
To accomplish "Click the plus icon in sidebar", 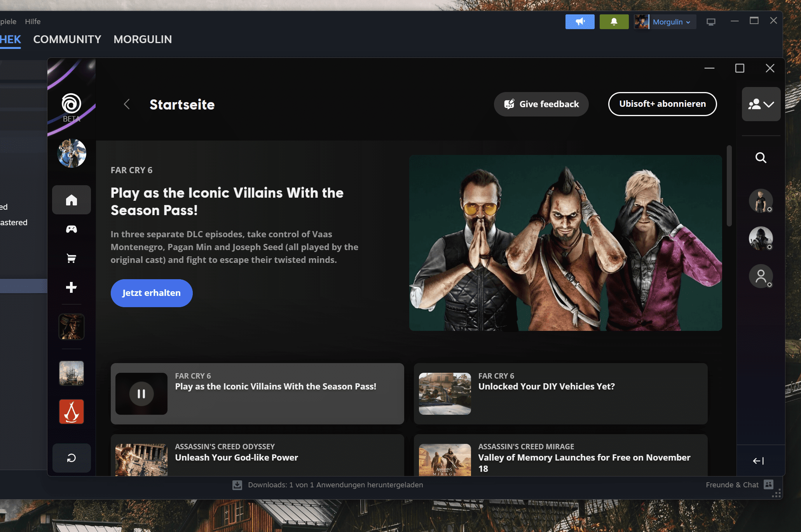I will (72, 287).
